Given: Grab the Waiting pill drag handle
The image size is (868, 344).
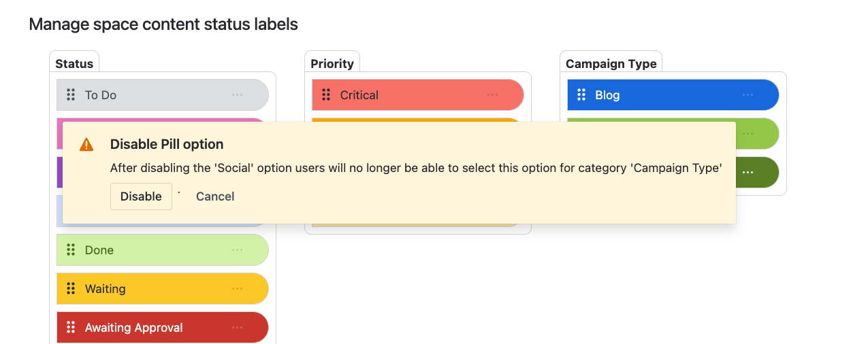Looking at the screenshot, I should (x=71, y=289).
